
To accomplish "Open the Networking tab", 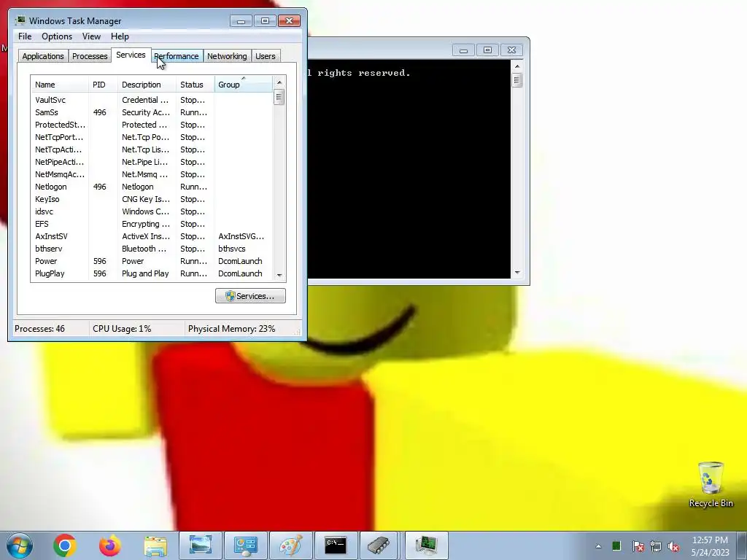I will tap(227, 56).
